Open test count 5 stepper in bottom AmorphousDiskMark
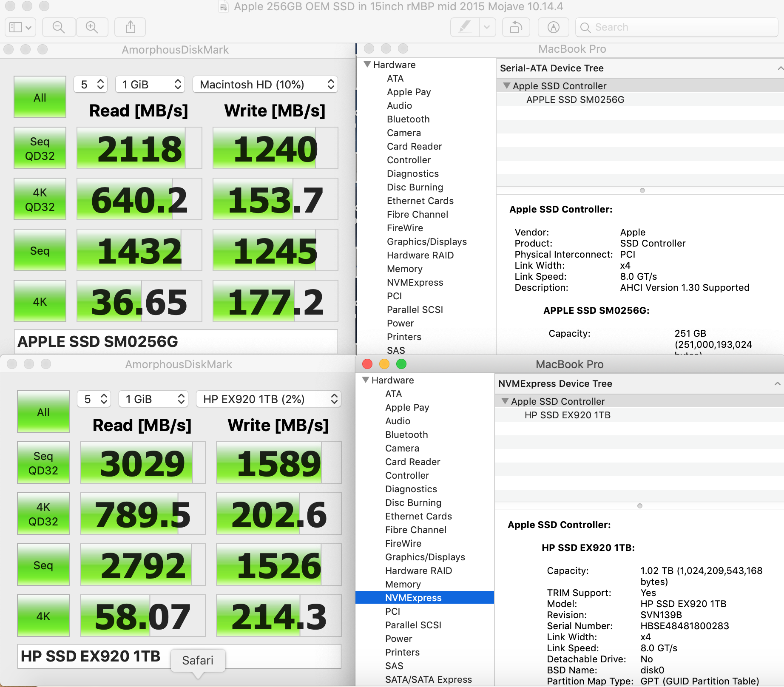784x687 pixels. [94, 399]
